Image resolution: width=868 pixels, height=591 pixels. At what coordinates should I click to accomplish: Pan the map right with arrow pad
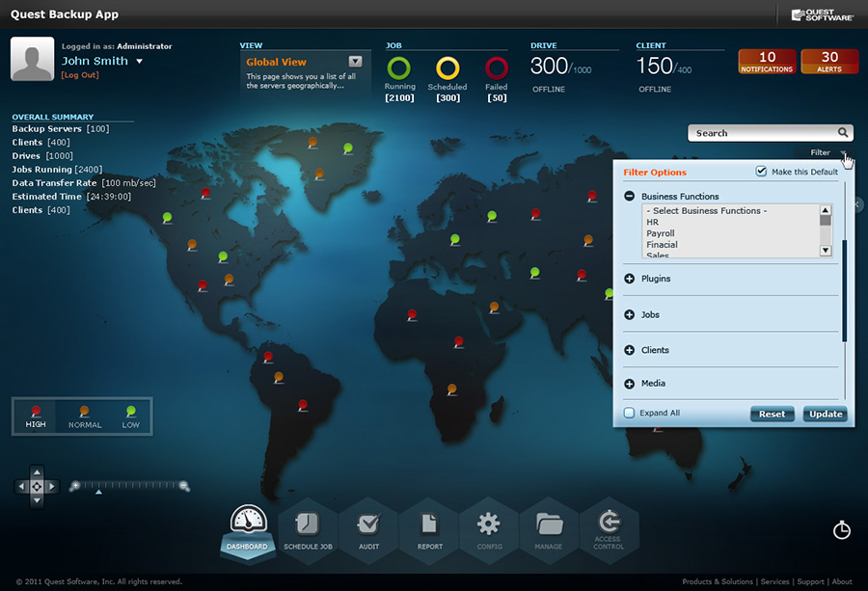click(x=51, y=487)
